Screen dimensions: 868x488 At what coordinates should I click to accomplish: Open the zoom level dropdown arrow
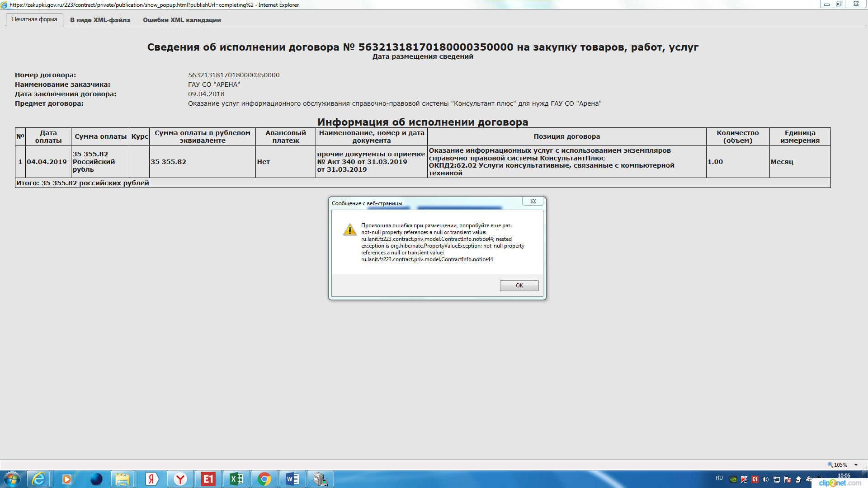[856, 465]
